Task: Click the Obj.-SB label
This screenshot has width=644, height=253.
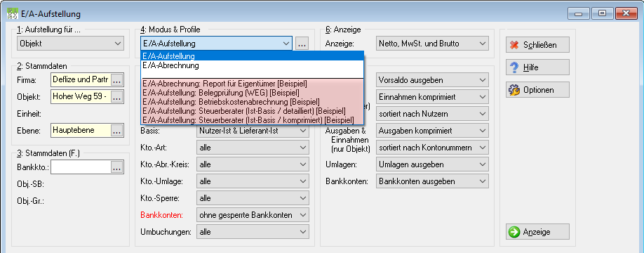Action: click(x=31, y=184)
